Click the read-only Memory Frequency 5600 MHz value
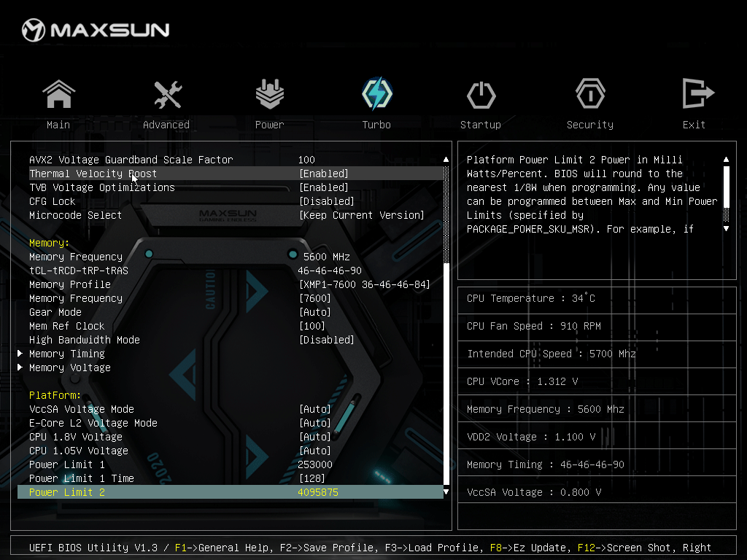 (x=327, y=257)
